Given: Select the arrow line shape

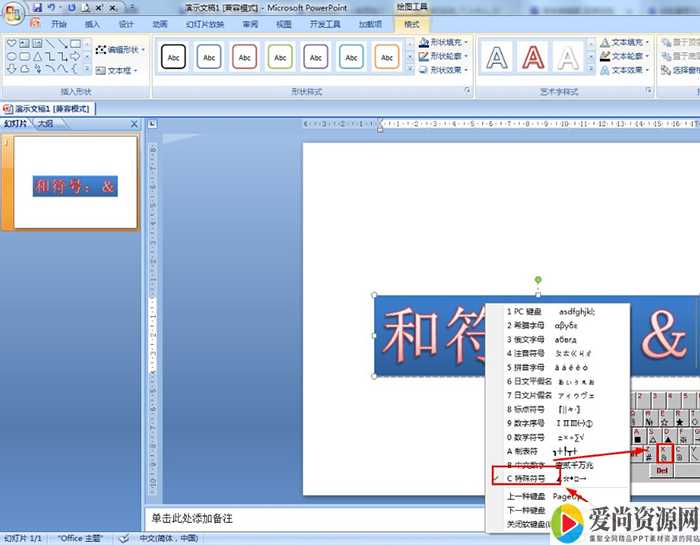Looking at the screenshot, I should pos(62,43).
